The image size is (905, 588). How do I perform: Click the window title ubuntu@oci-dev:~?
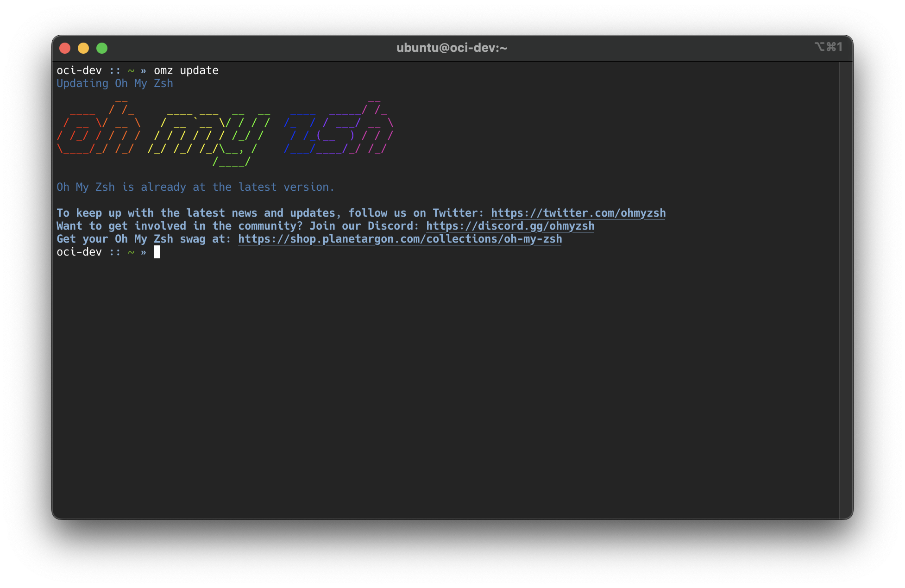click(452, 48)
